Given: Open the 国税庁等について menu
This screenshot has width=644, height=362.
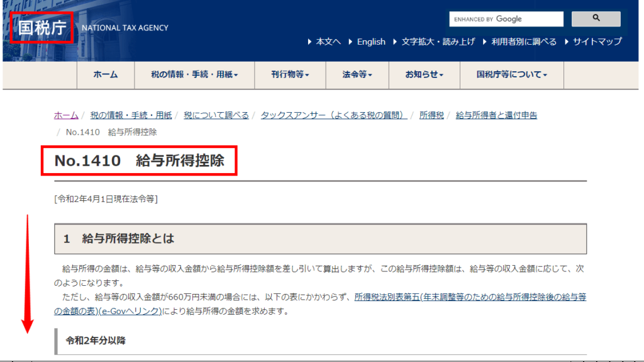Looking at the screenshot, I should click(511, 75).
